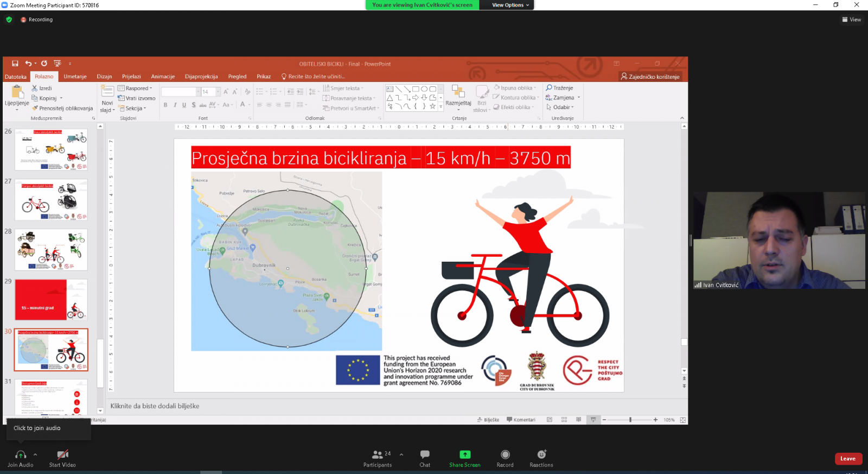Click the Razmještaj arrange icon
This screenshot has width=868, height=474.
458,92
